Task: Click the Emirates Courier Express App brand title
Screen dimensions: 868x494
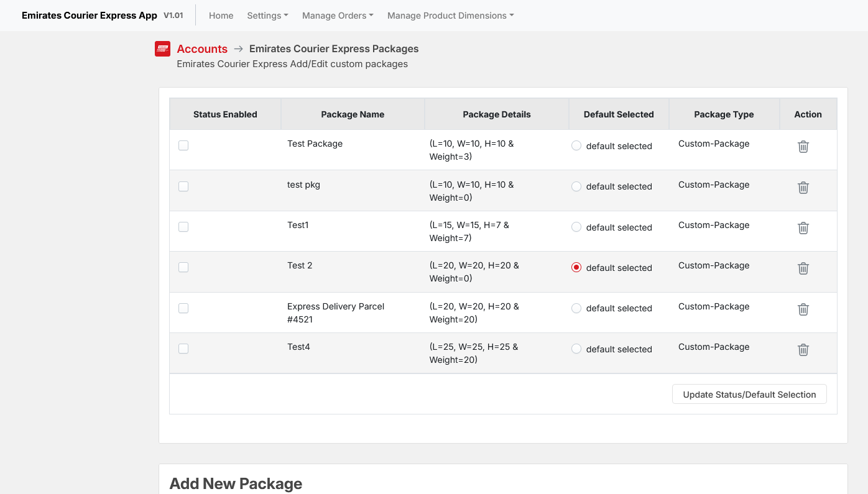Action: click(90, 16)
